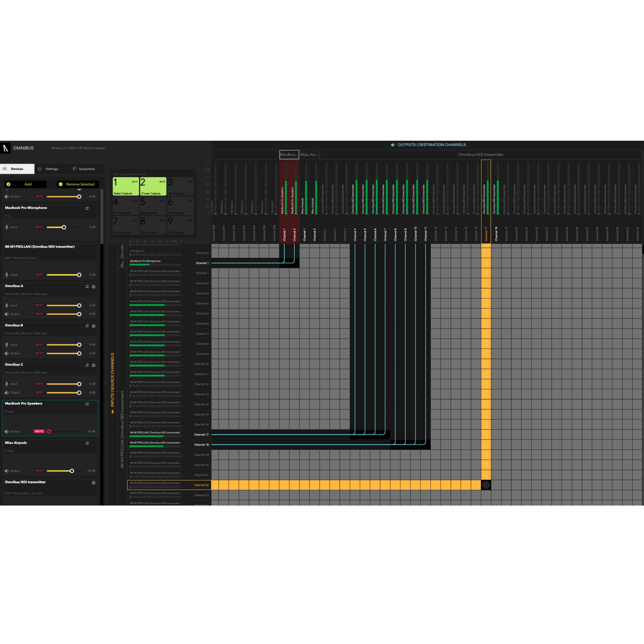The width and height of the screenshot is (644, 644).
Task: Click Miau Airpods sliders icon
Action: coord(87,443)
